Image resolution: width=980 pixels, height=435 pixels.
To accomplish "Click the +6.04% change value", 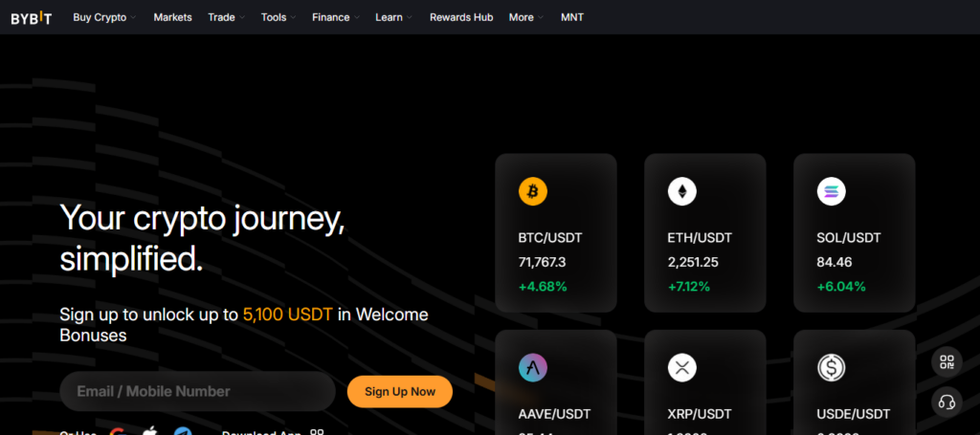I will pos(841,287).
